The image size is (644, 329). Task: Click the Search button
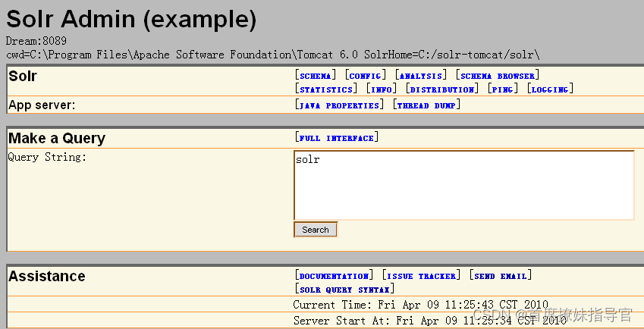tap(316, 230)
